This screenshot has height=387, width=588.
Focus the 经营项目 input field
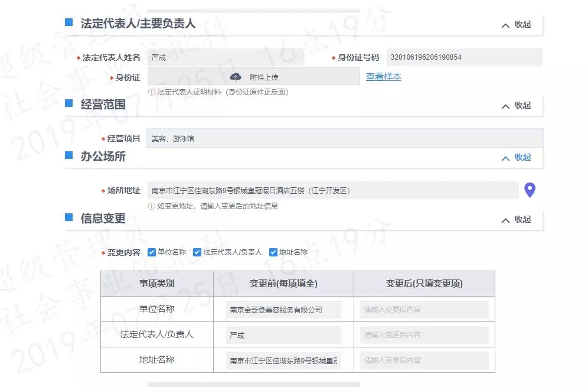click(344, 139)
